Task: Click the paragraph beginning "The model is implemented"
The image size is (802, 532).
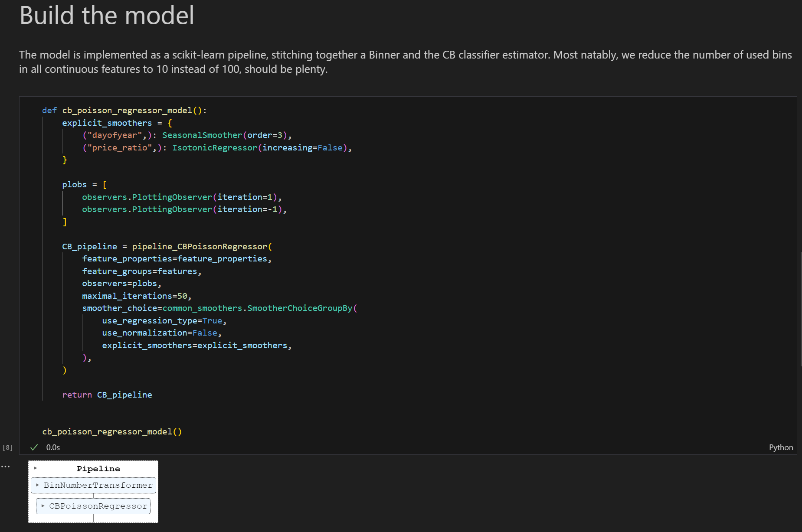Action: point(405,62)
